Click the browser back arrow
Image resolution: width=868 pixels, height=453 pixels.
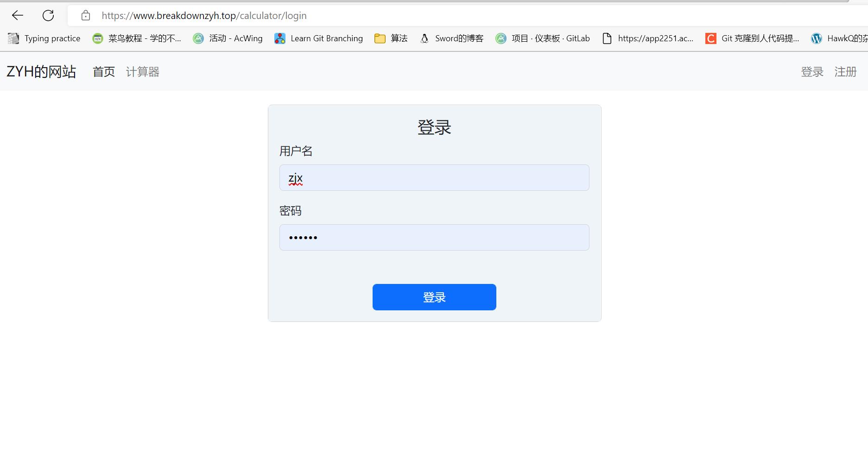tap(18, 15)
